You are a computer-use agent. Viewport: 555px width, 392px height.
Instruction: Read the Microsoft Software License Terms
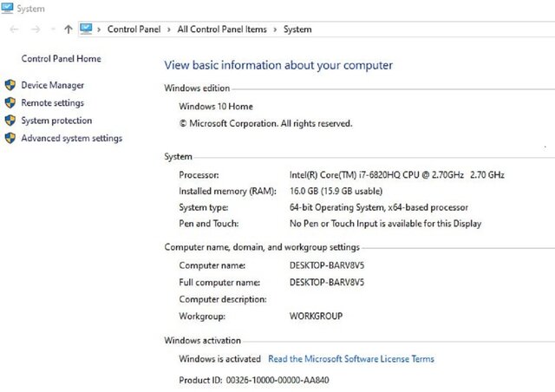351,359
